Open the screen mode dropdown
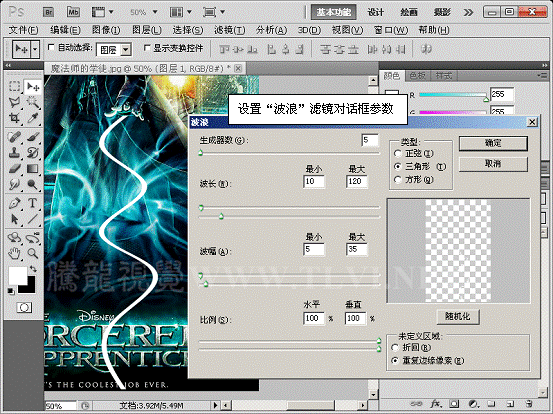The height and width of the screenshot is (414, 553). coord(222,12)
